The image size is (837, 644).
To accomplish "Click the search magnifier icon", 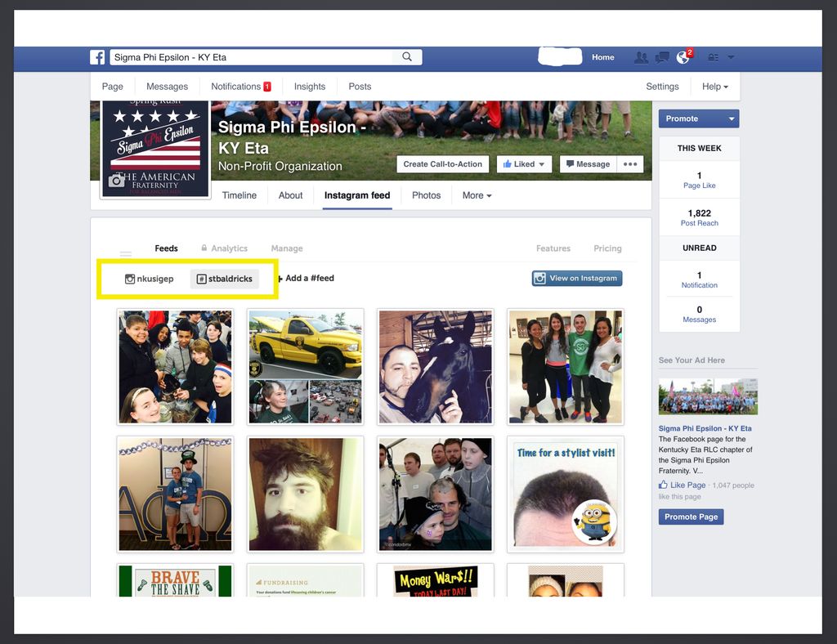I will [407, 56].
